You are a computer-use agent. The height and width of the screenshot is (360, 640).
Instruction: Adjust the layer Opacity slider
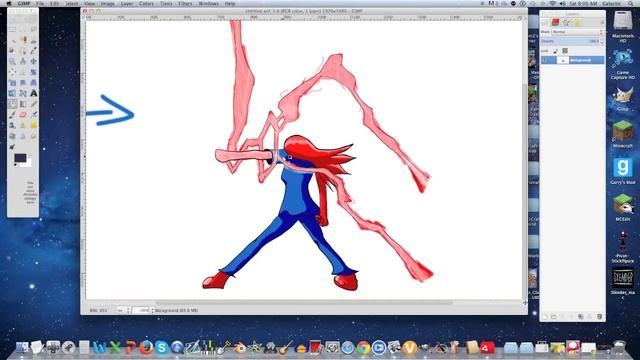pos(571,41)
